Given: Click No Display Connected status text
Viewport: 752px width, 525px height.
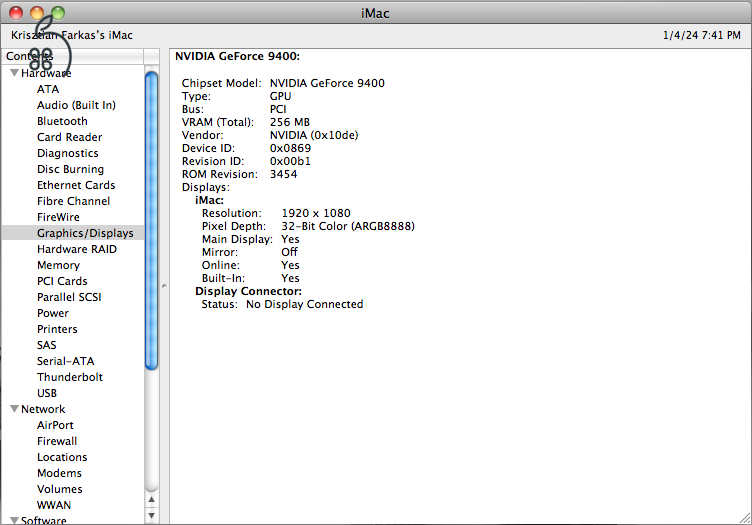Looking at the screenshot, I should pyautogui.click(x=305, y=304).
